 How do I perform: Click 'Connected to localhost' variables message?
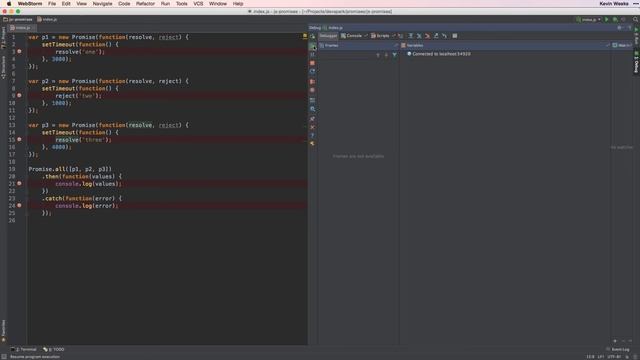[438, 54]
